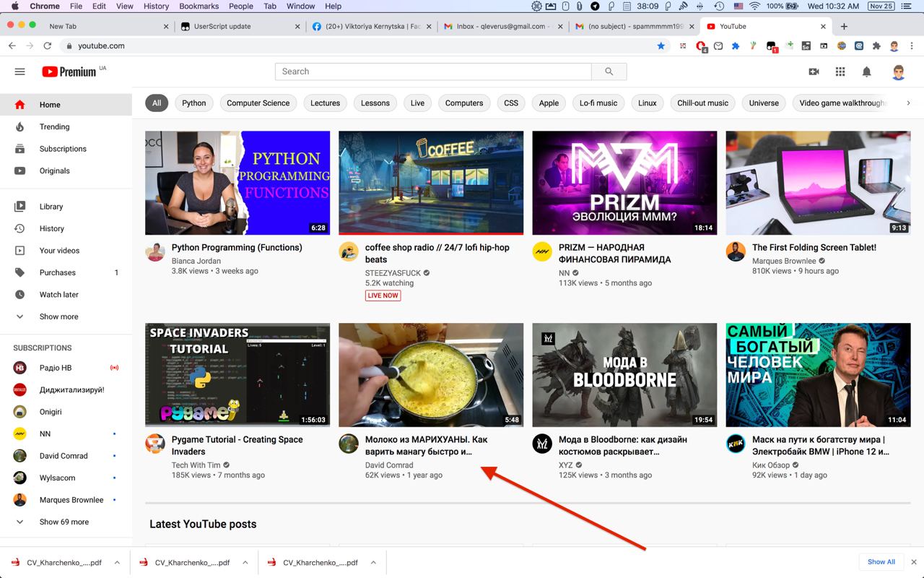Open Subscriptions in the sidebar
Image resolution: width=924 pixels, height=578 pixels.
click(66, 149)
